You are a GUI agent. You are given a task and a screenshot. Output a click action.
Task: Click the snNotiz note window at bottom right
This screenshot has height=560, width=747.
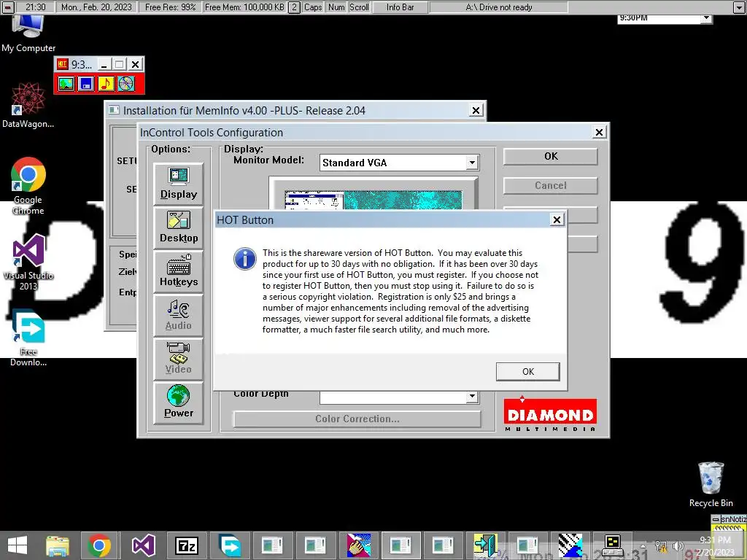(x=729, y=523)
